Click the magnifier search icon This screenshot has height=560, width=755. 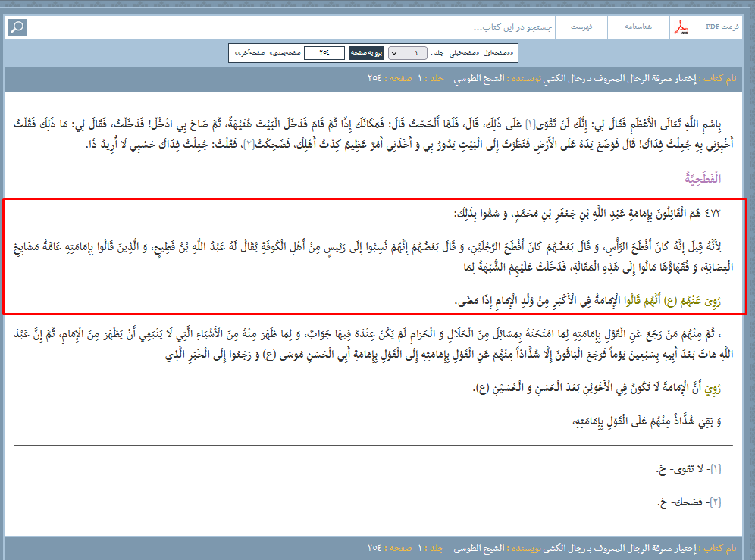(17, 27)
